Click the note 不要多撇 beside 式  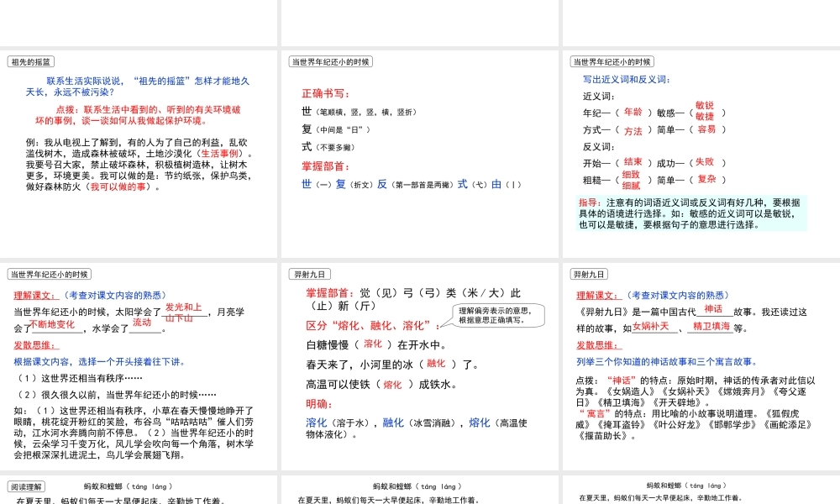point(335,147)
